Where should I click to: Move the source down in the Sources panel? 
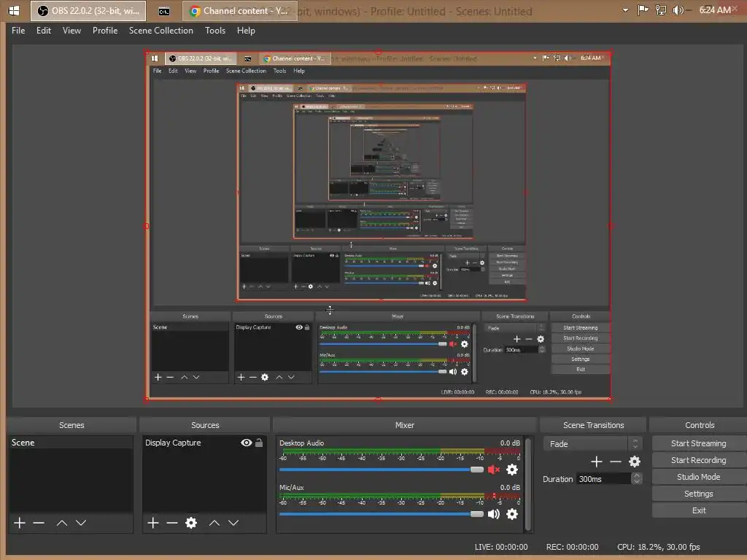[x=233, y=523]
